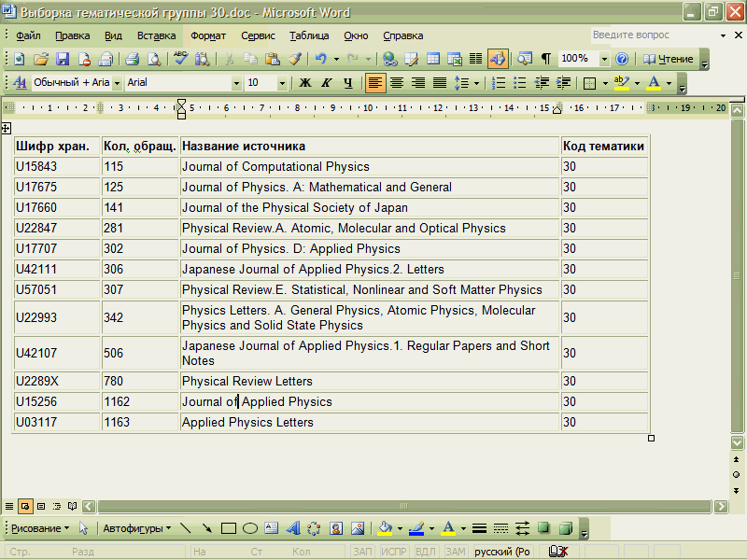Click the Format Painter brush icon
The height and width of the screenshot is (560, 747).
coord(295,59)
